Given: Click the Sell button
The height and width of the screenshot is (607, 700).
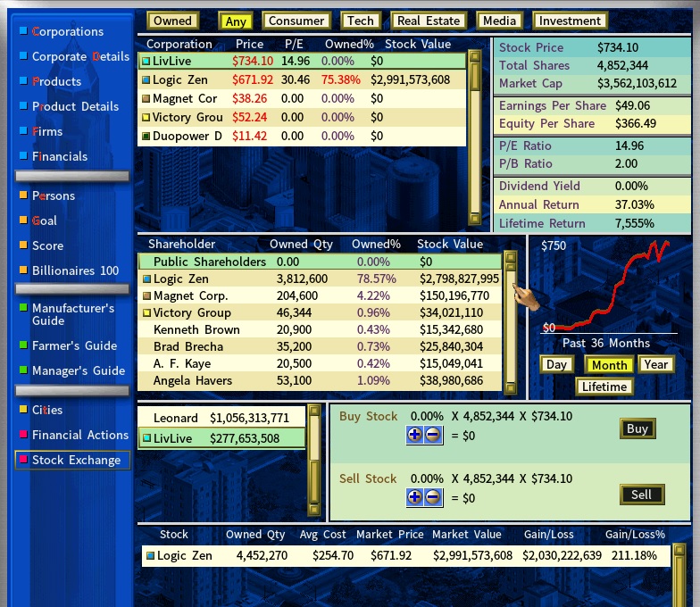Looking at the screenshot, I should click(642, 495).
